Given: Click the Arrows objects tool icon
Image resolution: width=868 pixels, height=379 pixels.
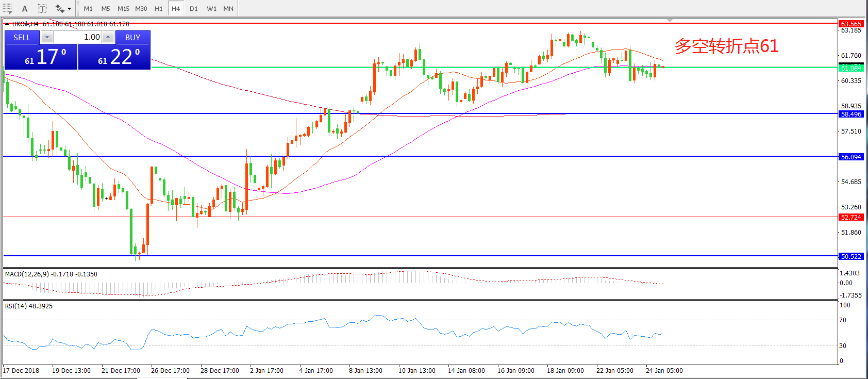Looking at the screenshot, I should (x=60, y=8).
